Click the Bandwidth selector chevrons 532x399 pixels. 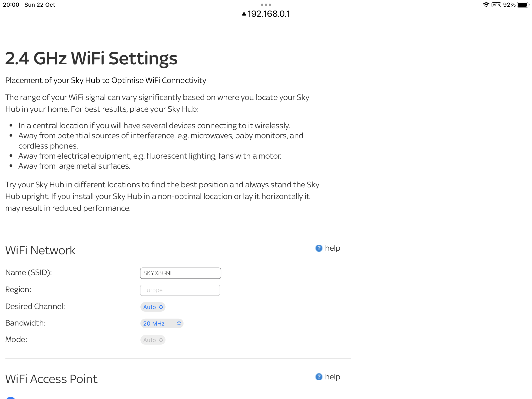[x=179, y=323]
